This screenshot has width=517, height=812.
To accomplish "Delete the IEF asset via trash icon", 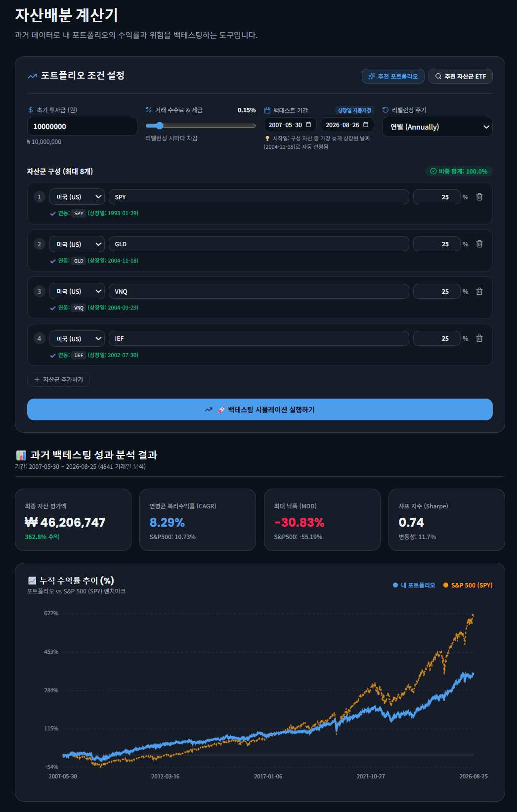I will click(x=479, y=338).
